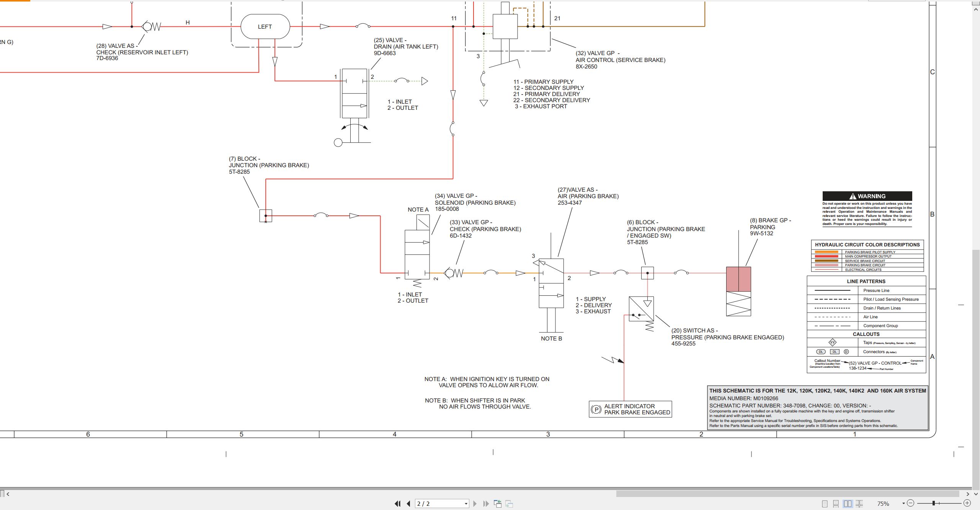Click the LEFT air tank symbol

tap(265, 26)
